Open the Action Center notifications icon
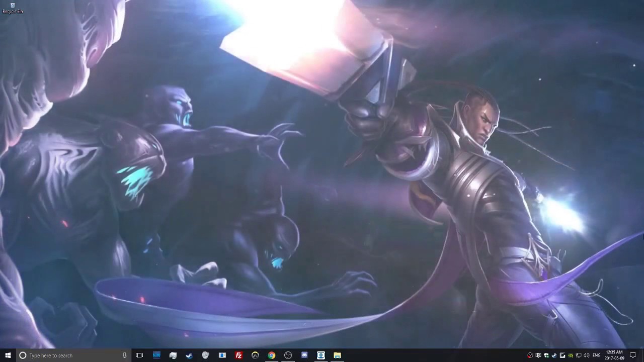Image resolution: width=644 pixels, height=362 pixels. [633, 355]
